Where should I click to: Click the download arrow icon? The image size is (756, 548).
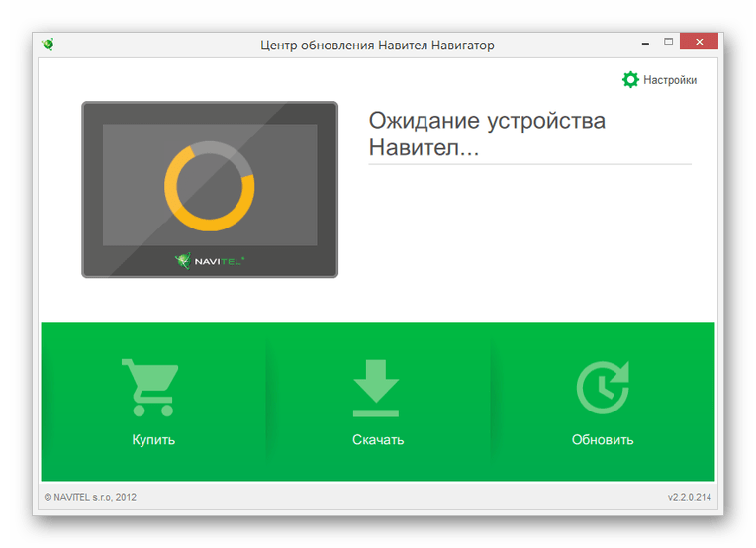[376, 388]
